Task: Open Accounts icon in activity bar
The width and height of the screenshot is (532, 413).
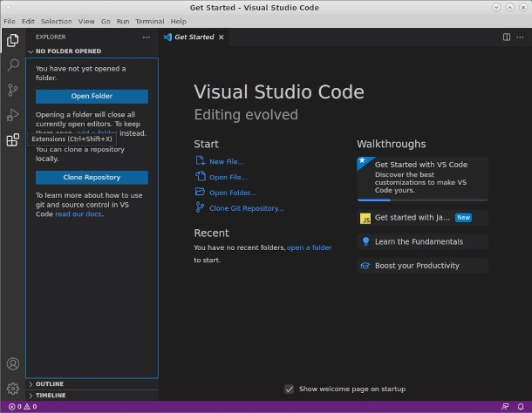Action: tap(13, 364)
